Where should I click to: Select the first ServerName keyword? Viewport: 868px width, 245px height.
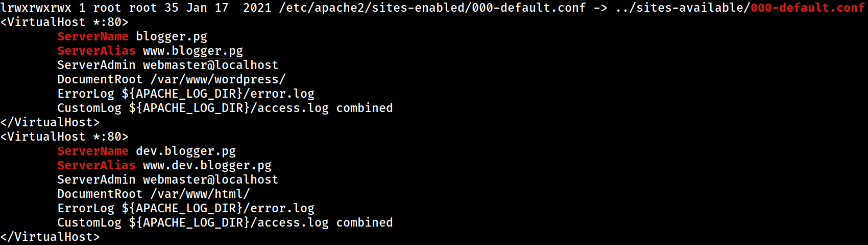93,36
